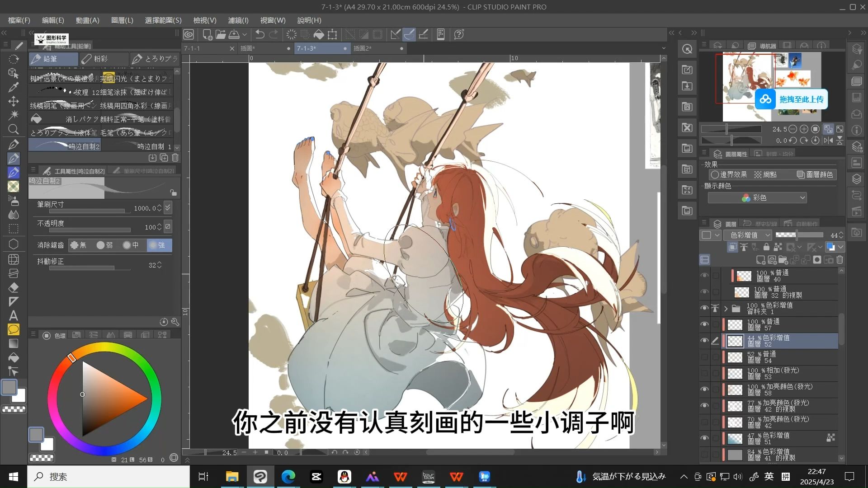Hide the 資料夾 1 folder layer
The image size is (868, 488).
(704, 308)
